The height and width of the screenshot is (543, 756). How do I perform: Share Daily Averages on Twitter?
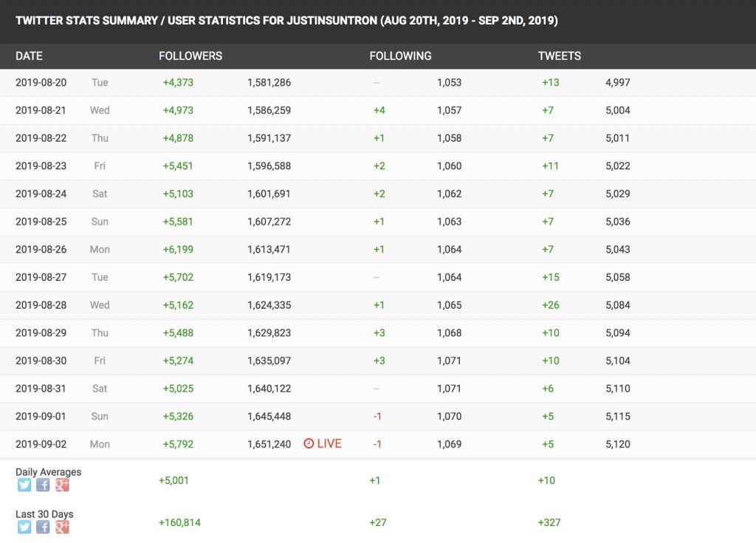point(24,485)
